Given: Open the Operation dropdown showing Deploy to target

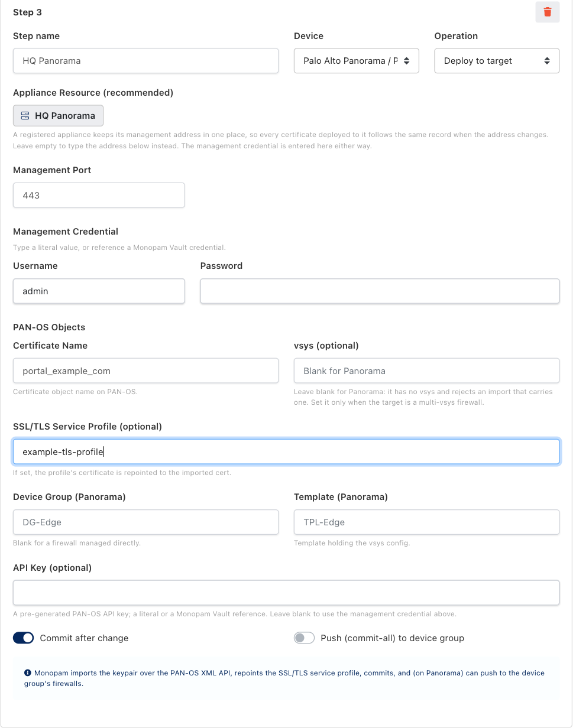Looking at the screenshot, I should [497, 61].
